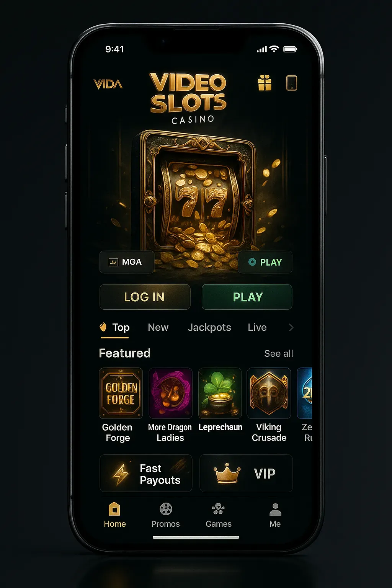Launch the Viking Crusade game thumbnail
The width and height of the screenshot is (392, 588).
click(269, 393)
